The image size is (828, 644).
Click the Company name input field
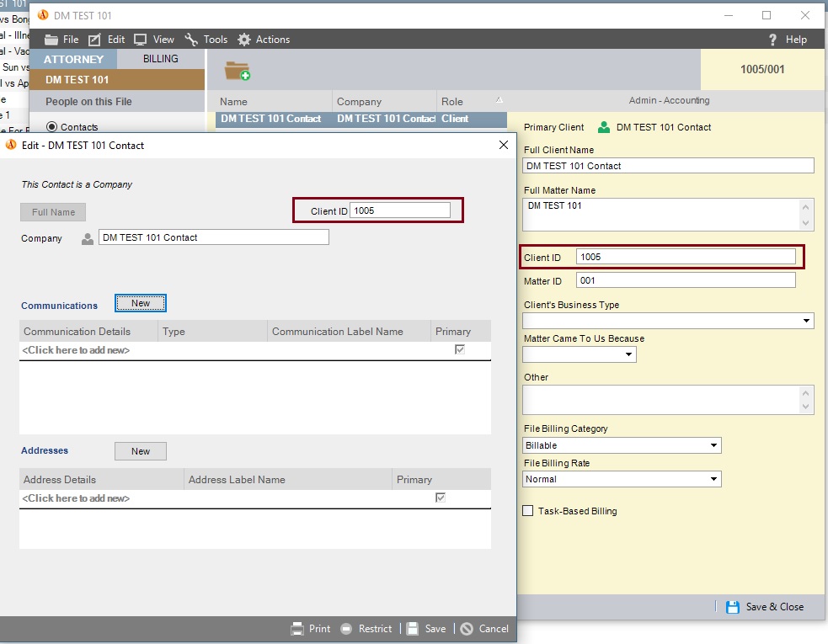(x=214, y=237)
